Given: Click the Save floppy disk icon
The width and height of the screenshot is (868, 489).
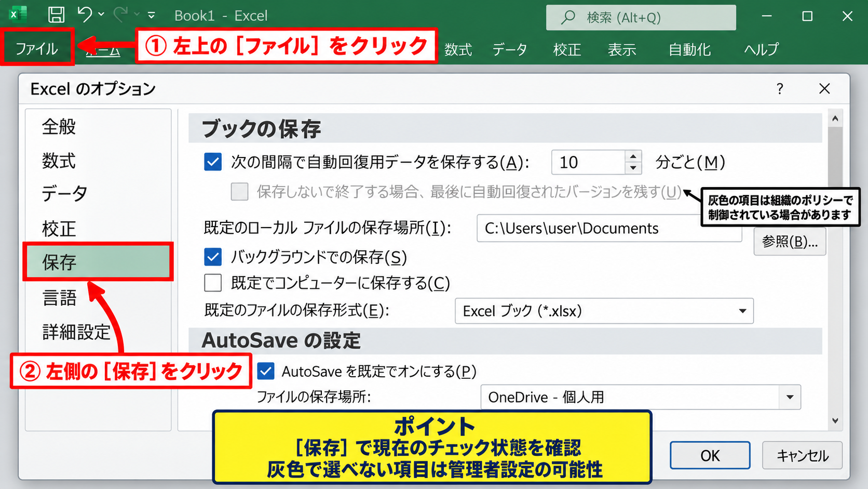Looking at the screenshot, I should (56, 15).
